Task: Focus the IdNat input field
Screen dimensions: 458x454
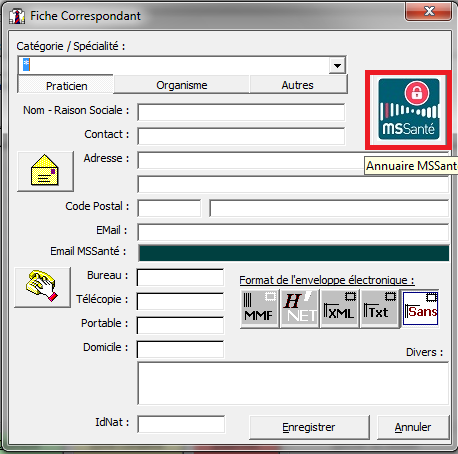Action: pos(181,424)
